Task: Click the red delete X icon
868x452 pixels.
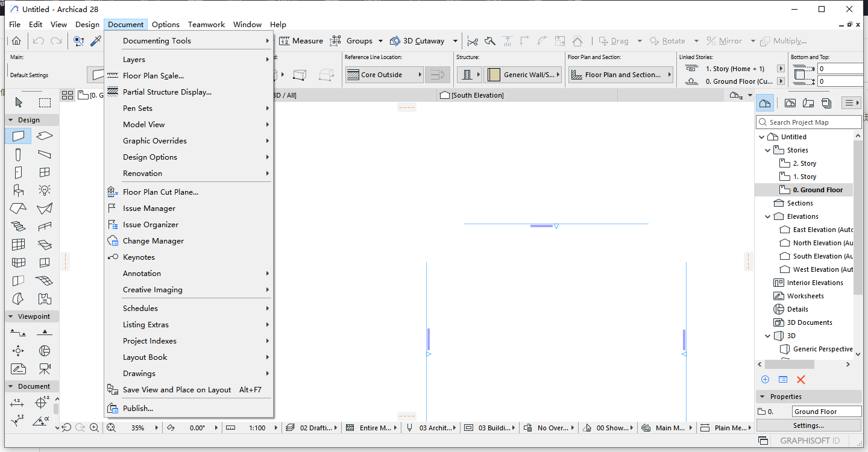Action: (801, 380)
